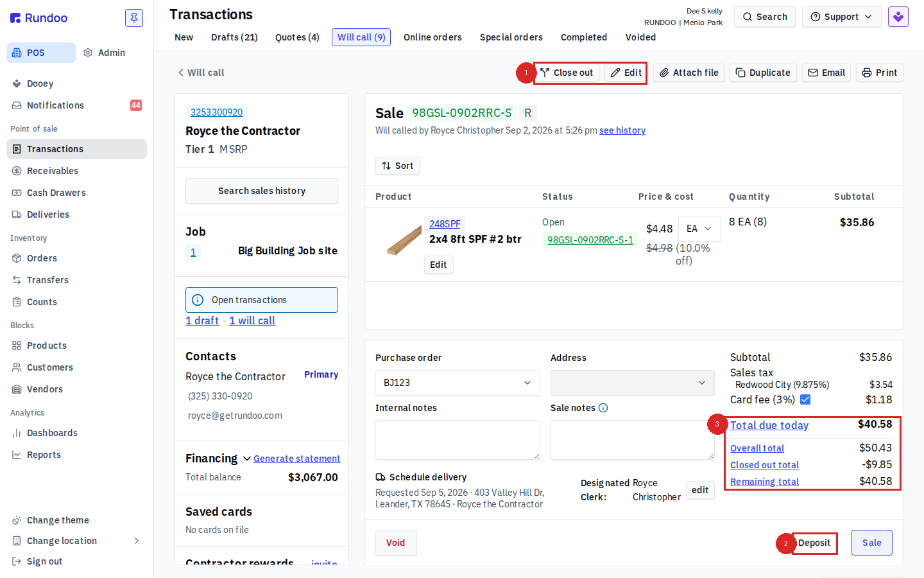Duplicate this transaction
The image size is (924, 578).
pyautogui.click(x=763, y=73)
